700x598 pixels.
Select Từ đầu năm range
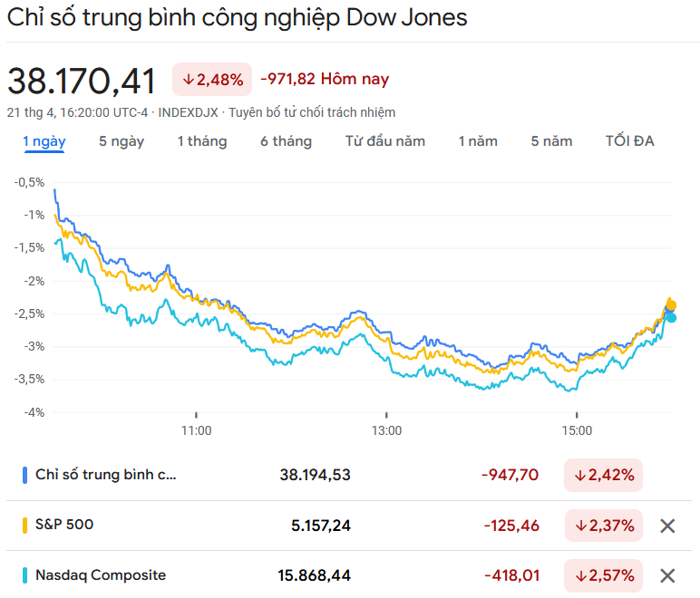pos(385,141)
